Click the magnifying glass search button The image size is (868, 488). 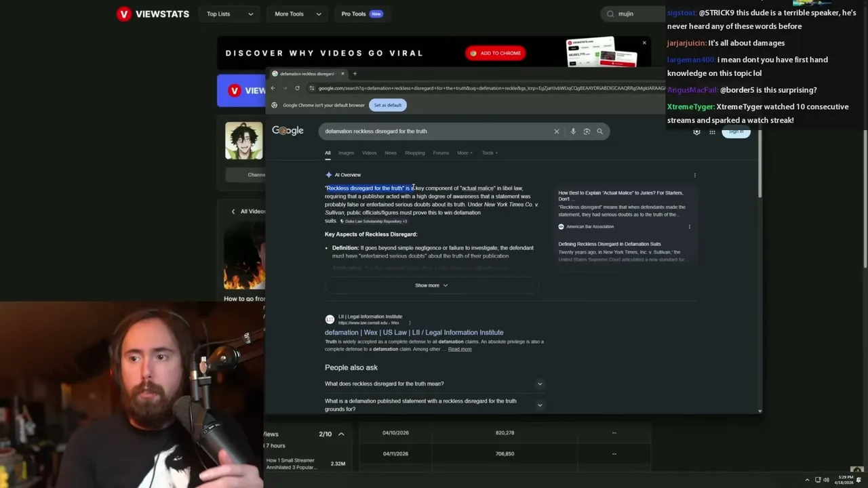(599, 131)
